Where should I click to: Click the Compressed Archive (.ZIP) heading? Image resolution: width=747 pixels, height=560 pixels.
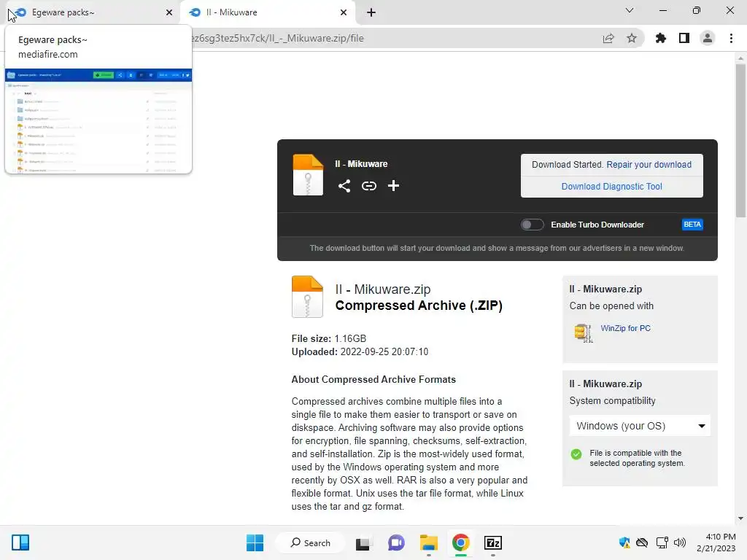419,306
